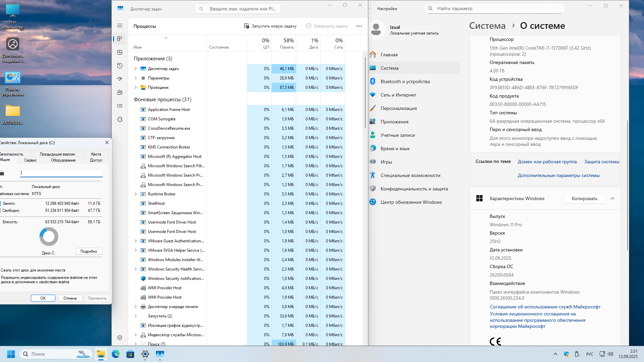Open File Explorer from the taskbar
This screenshot has width=644, height=362.
[x=101, y=354]
